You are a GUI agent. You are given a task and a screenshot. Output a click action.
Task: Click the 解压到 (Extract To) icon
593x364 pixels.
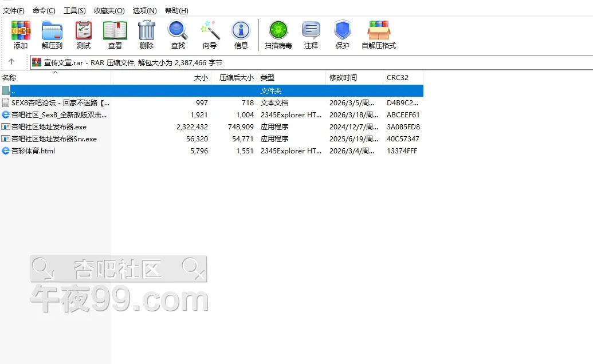52,34
